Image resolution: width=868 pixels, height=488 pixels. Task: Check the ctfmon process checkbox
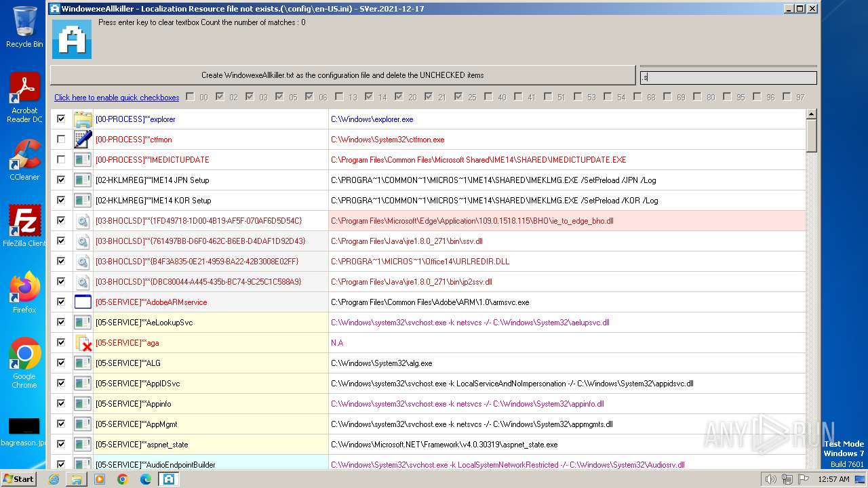pos(61,139)
